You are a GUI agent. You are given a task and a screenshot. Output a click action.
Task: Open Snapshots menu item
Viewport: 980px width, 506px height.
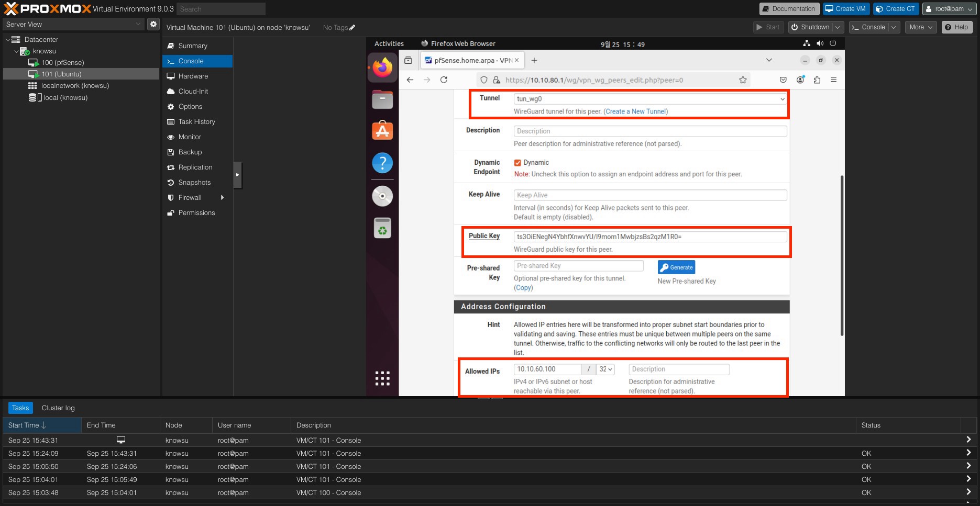click(x=197, y=183)
